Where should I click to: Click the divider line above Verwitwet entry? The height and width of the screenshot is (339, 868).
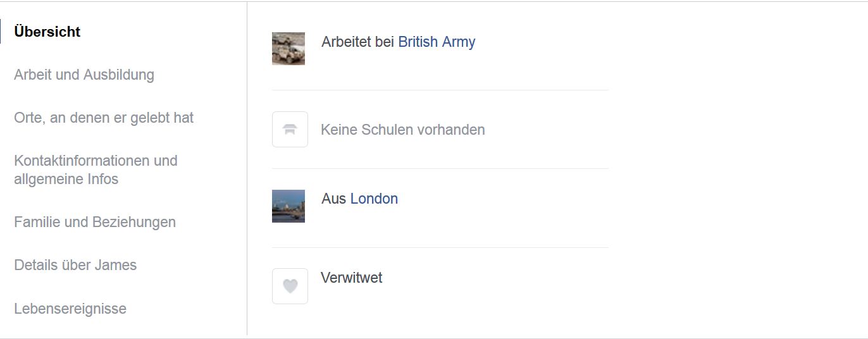(440, 247)
